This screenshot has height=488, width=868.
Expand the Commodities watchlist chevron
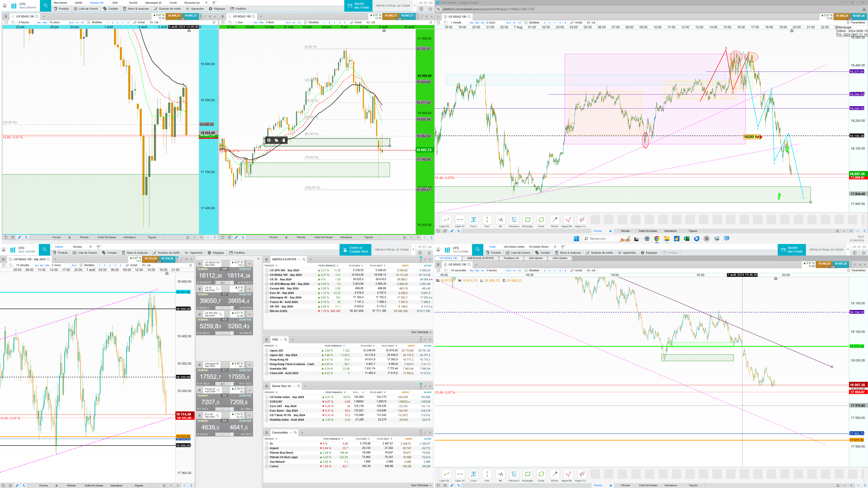click(291, 433)
